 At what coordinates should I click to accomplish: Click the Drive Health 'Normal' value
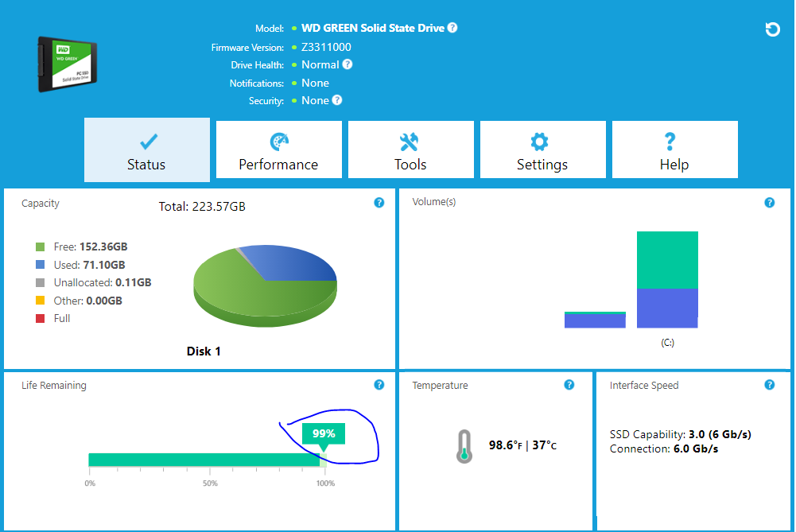pyautogui.click(x=320, y=64)
